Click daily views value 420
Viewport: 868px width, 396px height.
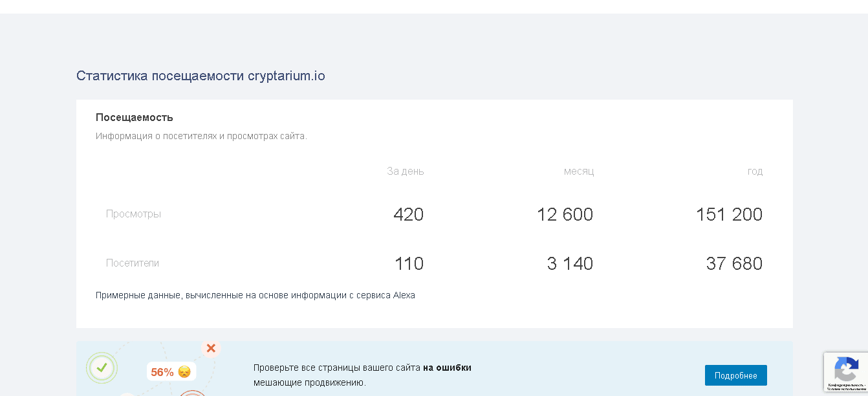click(408, 214)
